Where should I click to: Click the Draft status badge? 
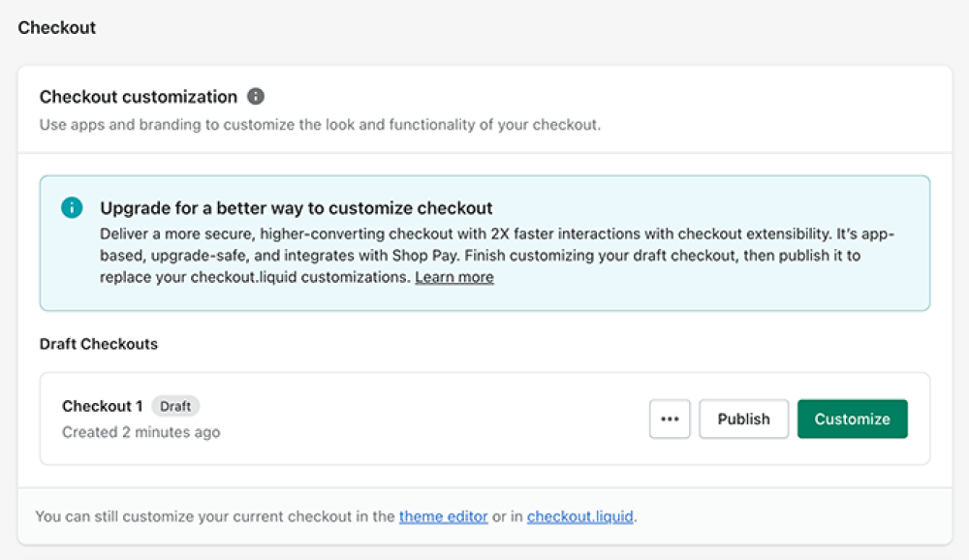[175, 406]
